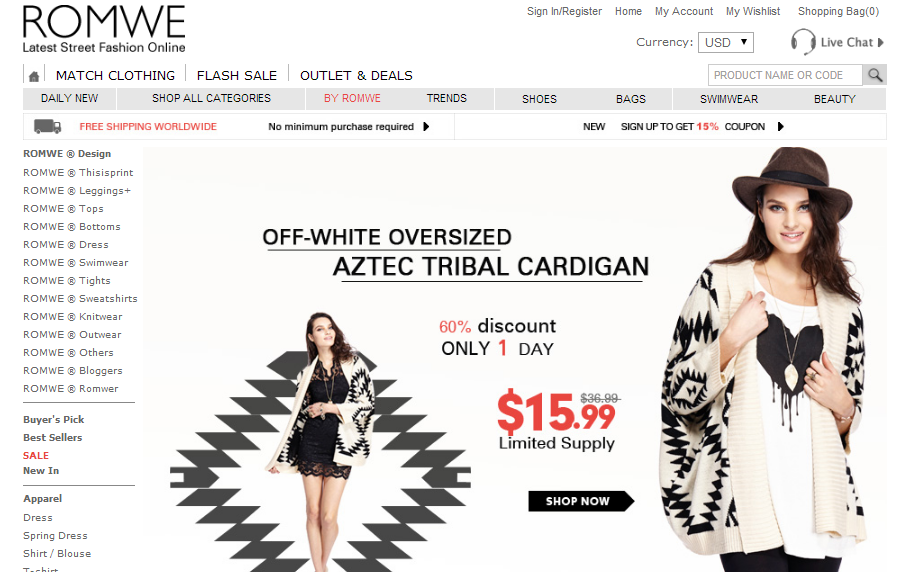Click the search magnifier icon
This screenshot has height=577, width=923.
875,75
